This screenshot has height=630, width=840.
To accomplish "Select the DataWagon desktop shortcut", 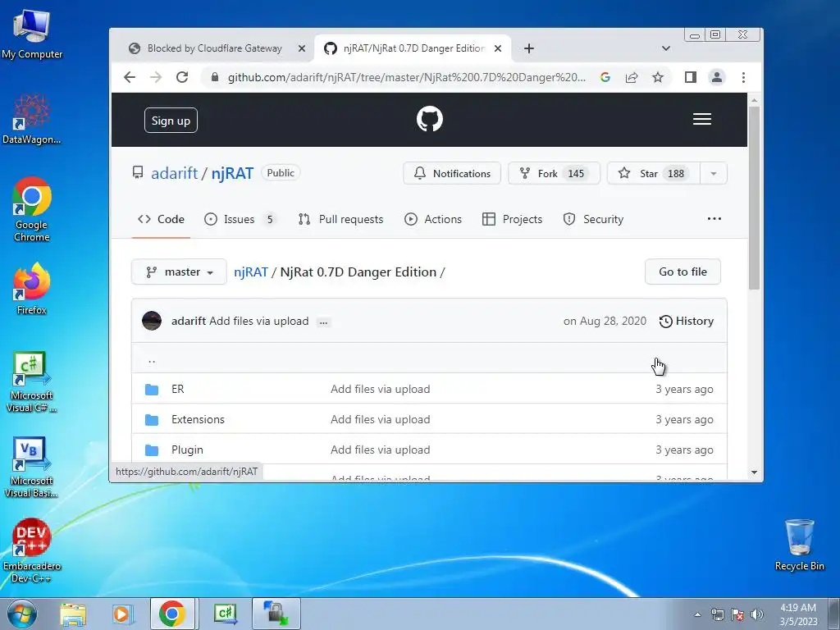I will click(32, 119).
